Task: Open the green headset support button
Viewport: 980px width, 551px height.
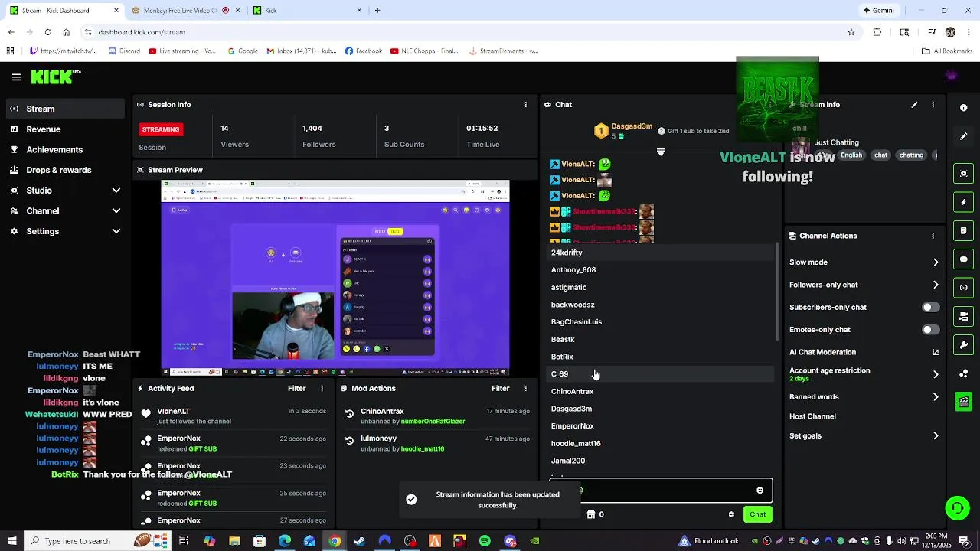Action: [x=957, y=508]
